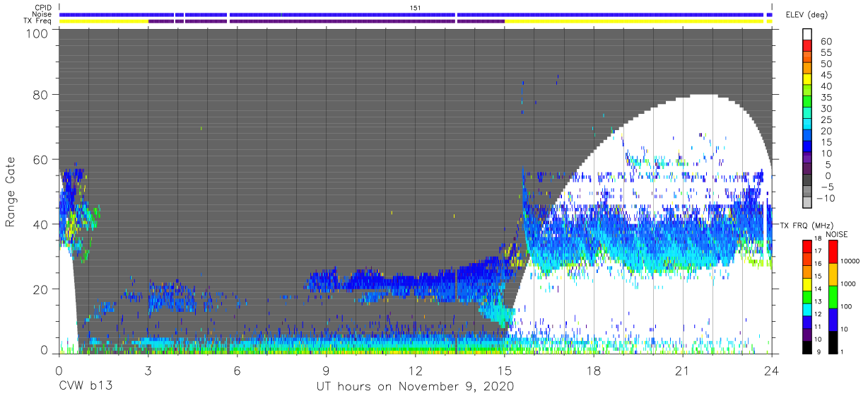The width and height of the screenshot is (868, 401).
Task: Click the red top swatch of NOISE colorbar
Action: pyautogui.click(x=832, y=251)
